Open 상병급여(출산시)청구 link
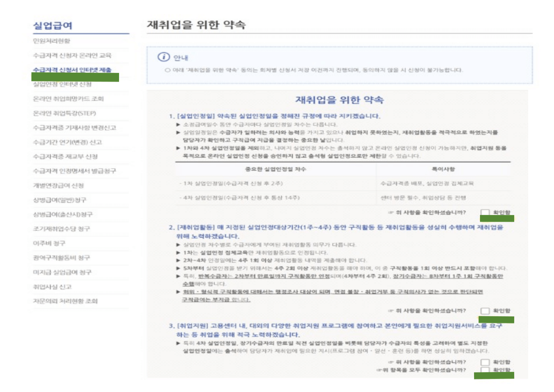The width and height of the screenshot is (554, 392). point(63,214)
